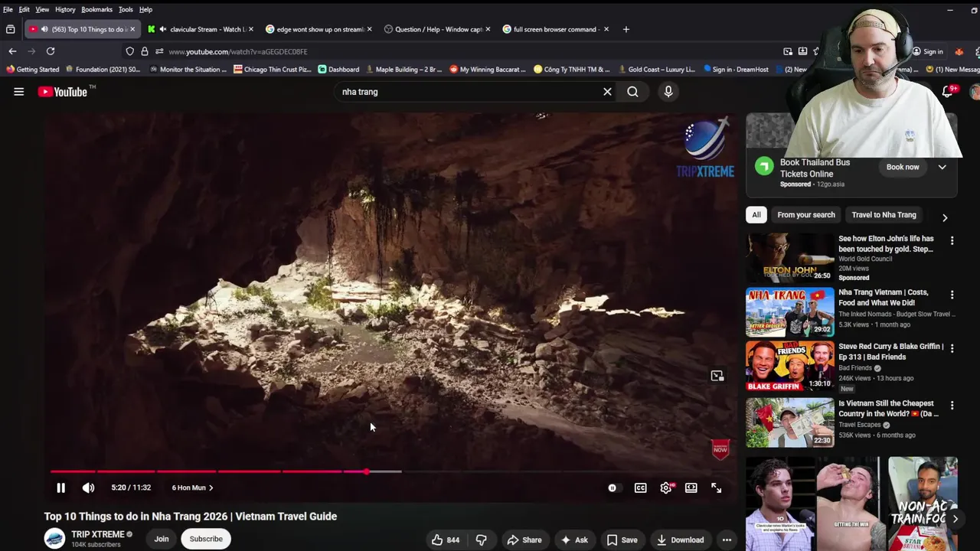This screenshot has height=551, width=980.
Task: Open options for Steve Red Curry video
Action: (x=952, y=348)
